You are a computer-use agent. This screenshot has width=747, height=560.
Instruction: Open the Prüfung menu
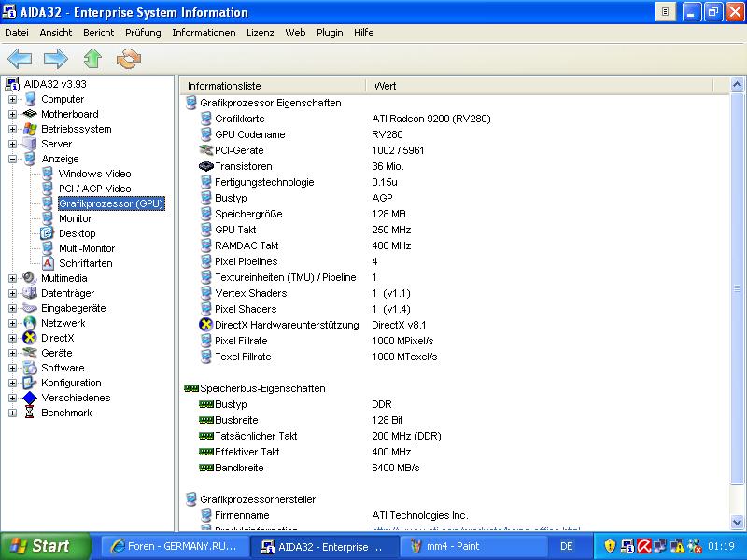coord(143,33)
